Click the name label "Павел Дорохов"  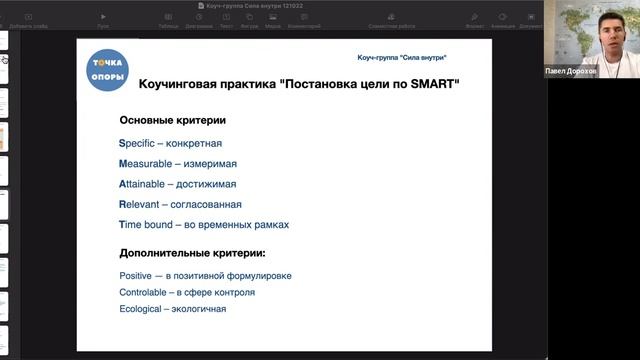pyautogui.click(x=571, y=71)
